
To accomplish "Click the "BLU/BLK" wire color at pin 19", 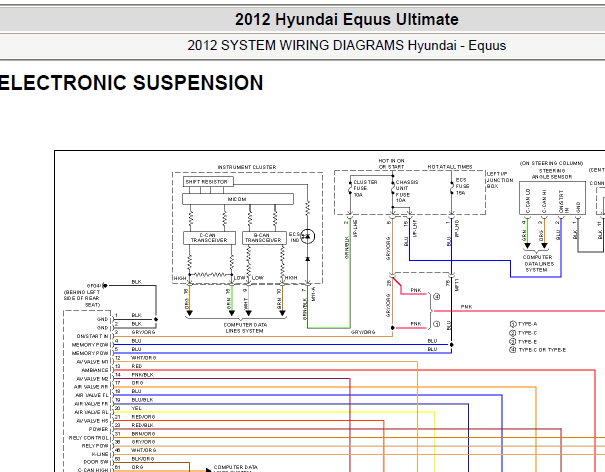I will tap(143, 400).
